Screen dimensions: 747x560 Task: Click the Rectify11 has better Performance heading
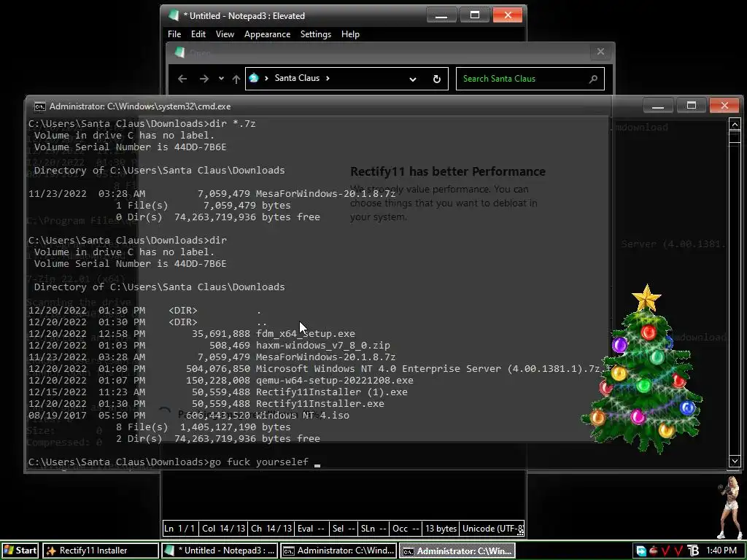click(448, 171)
